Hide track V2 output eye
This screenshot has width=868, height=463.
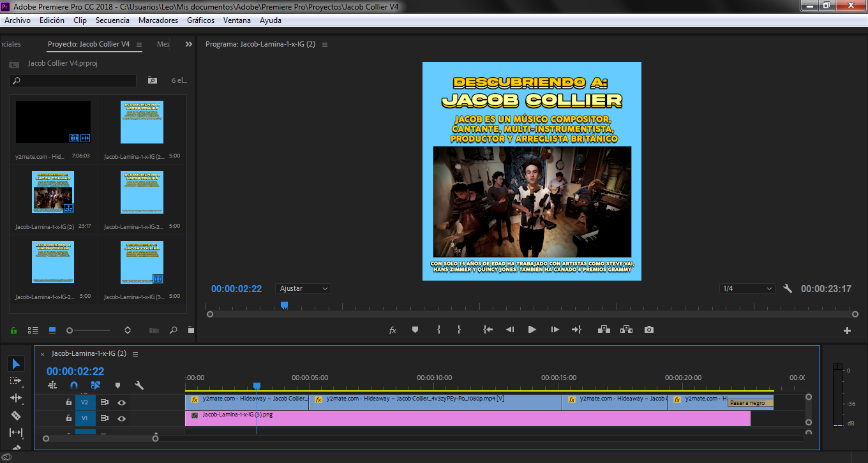(x=121, y=402)
